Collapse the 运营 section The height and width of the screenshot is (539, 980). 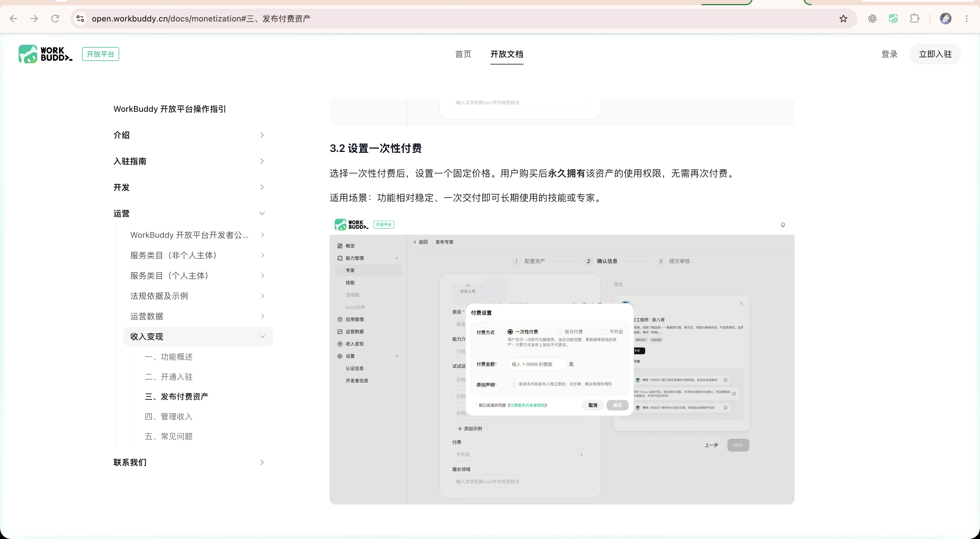pyautogui.click(x=189, y=214)
